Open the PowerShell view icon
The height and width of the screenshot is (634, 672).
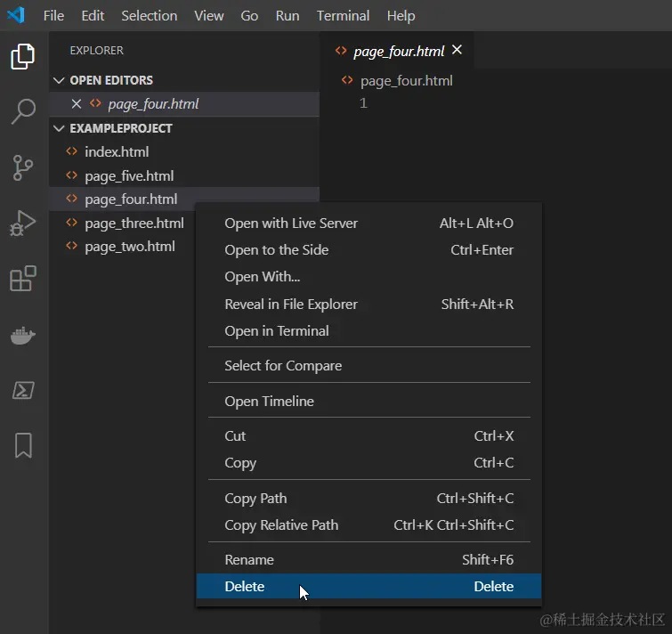23,390
